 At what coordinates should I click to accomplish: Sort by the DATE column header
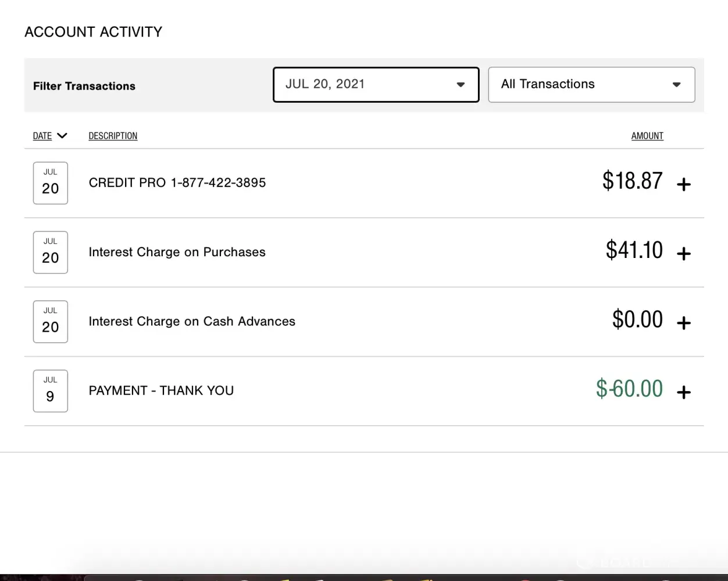[x=42, y=136]
